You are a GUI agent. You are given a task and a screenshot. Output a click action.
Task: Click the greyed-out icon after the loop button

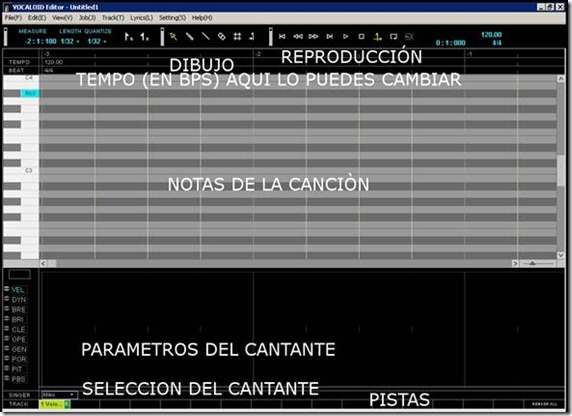point(409,36)
